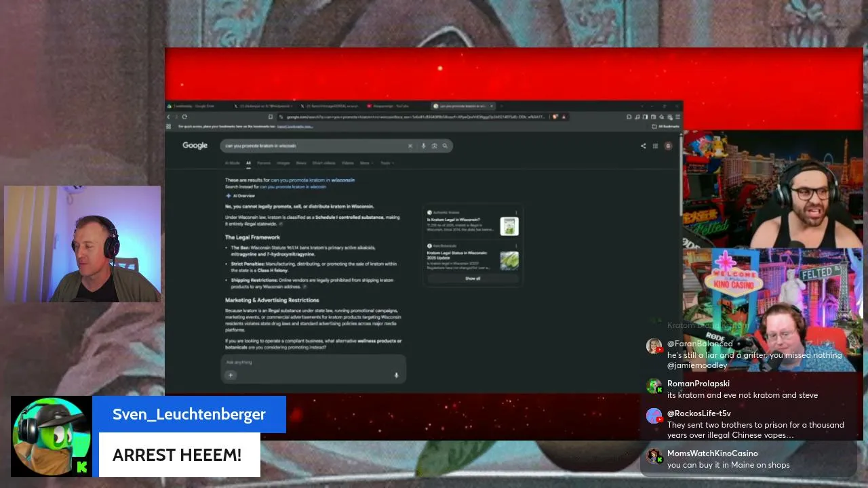Open the Videos results tab
The height and width of the screenshot is (488, 868).
coord(348,163)
